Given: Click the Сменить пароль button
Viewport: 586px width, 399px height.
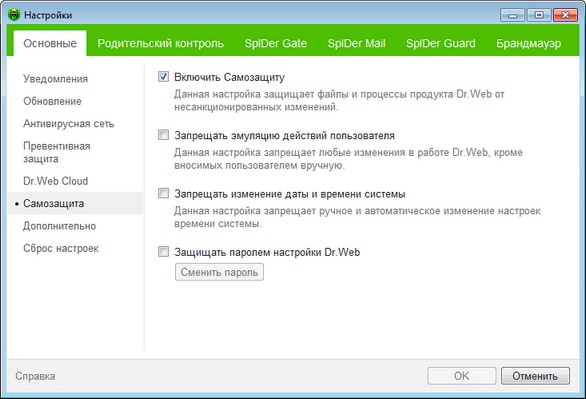Looking at the screenshot, I should (x=219, y=272).
